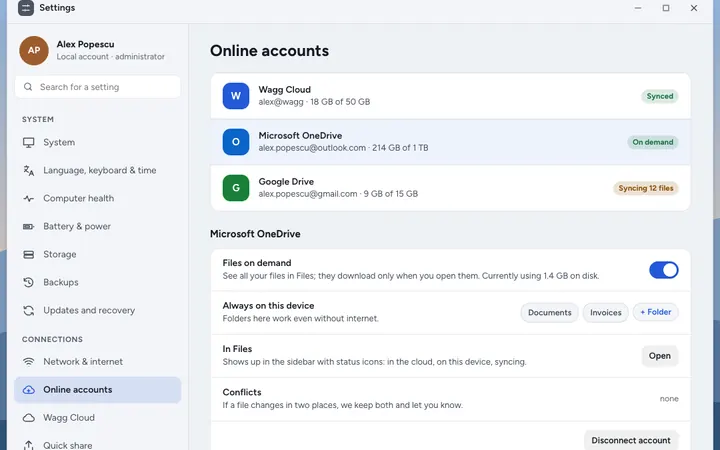Click the Updates and recovery refresh icon
Screen dimensions: 720x450
[28, 310]
